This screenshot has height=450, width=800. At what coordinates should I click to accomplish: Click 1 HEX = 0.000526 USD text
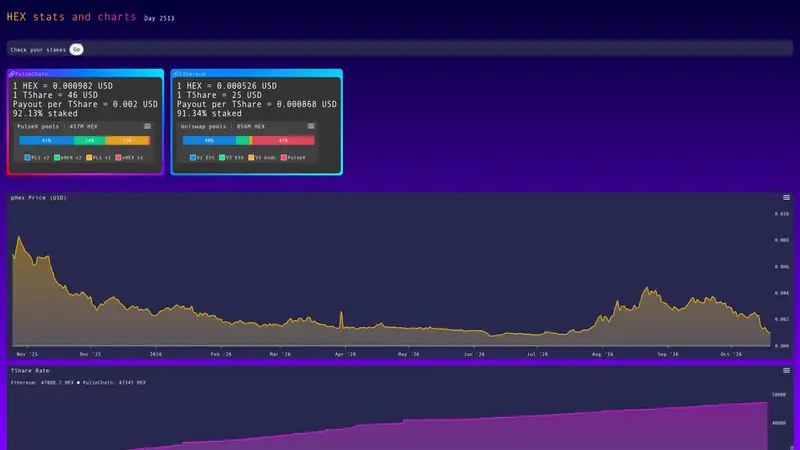(x=227, y=86)
